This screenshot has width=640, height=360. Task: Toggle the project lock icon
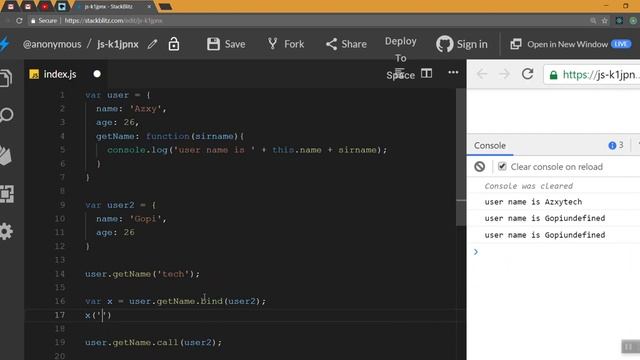[x=174, y=44]
